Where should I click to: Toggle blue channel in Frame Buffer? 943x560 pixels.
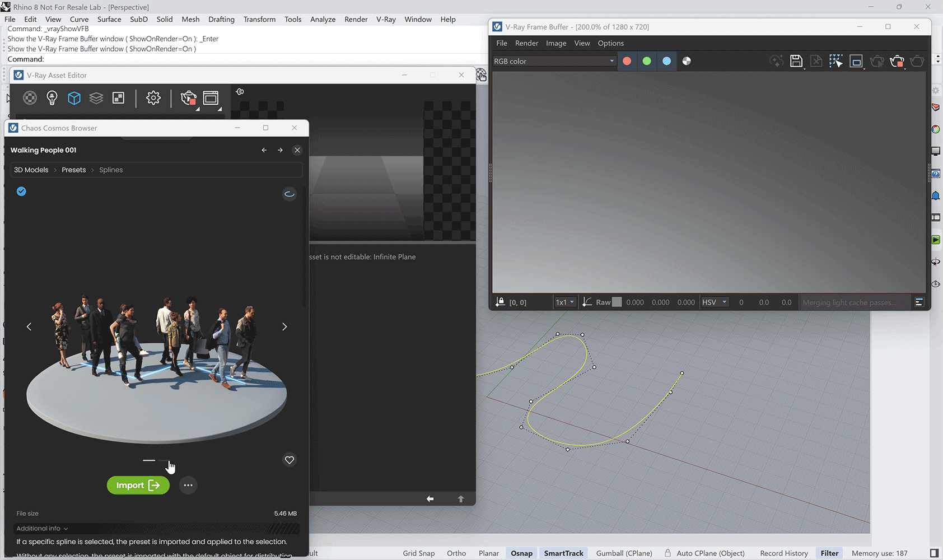click(666, 61)
